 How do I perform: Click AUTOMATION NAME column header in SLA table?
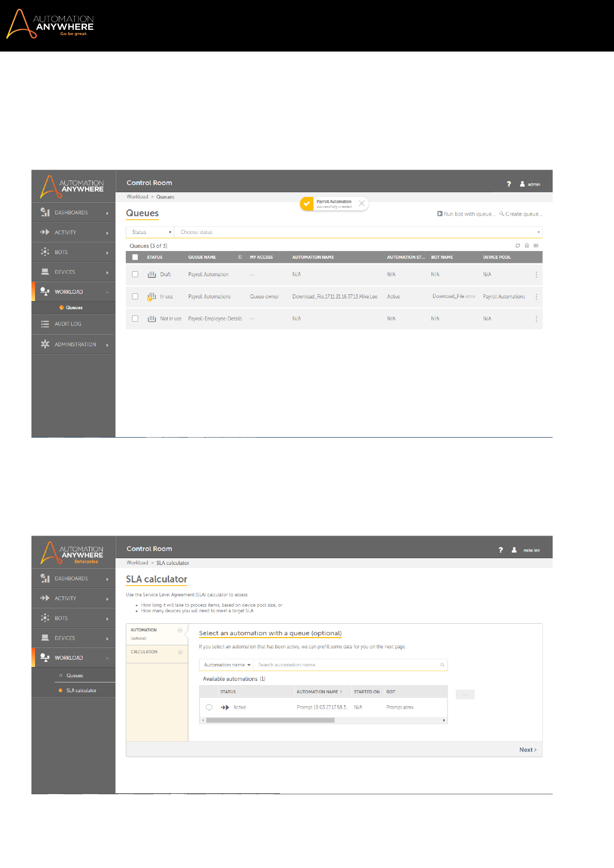point(319,692)
